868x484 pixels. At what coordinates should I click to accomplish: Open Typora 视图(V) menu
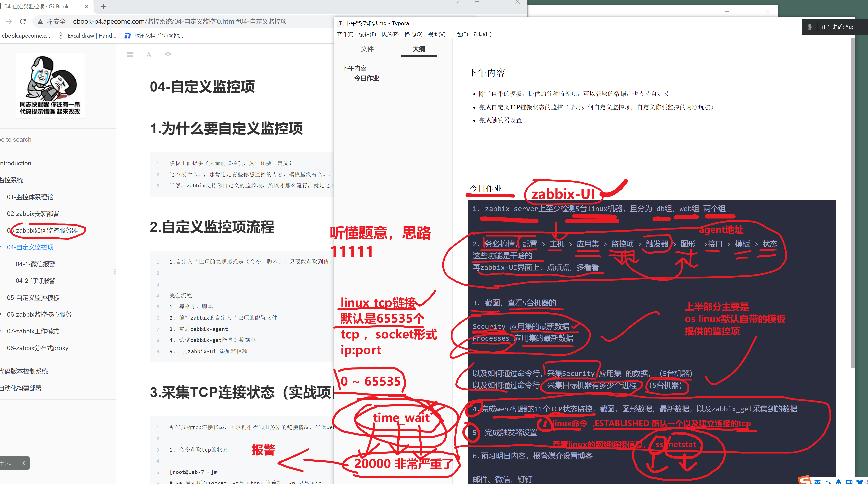pyautogui.click(x=436, y=34)
